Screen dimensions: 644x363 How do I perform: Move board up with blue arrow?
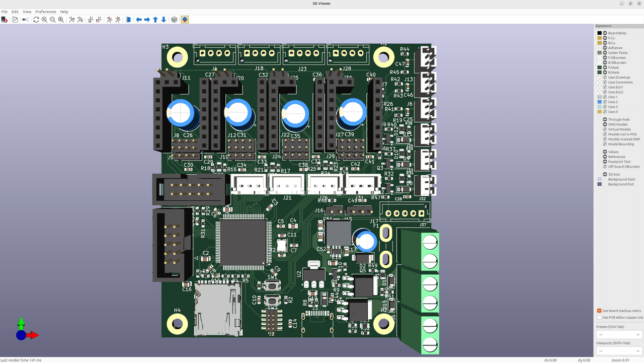[155, 20]
